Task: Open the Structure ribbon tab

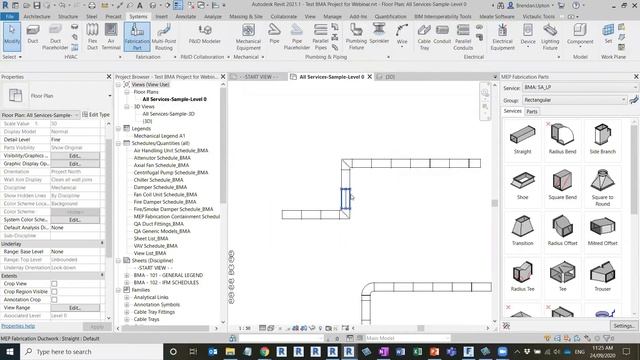Action: (x=68, y=16)
